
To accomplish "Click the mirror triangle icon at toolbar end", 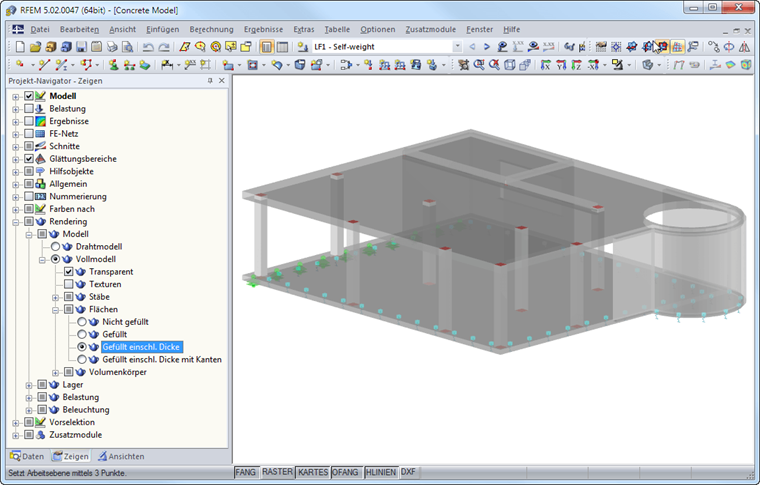I will coord(744,47).
